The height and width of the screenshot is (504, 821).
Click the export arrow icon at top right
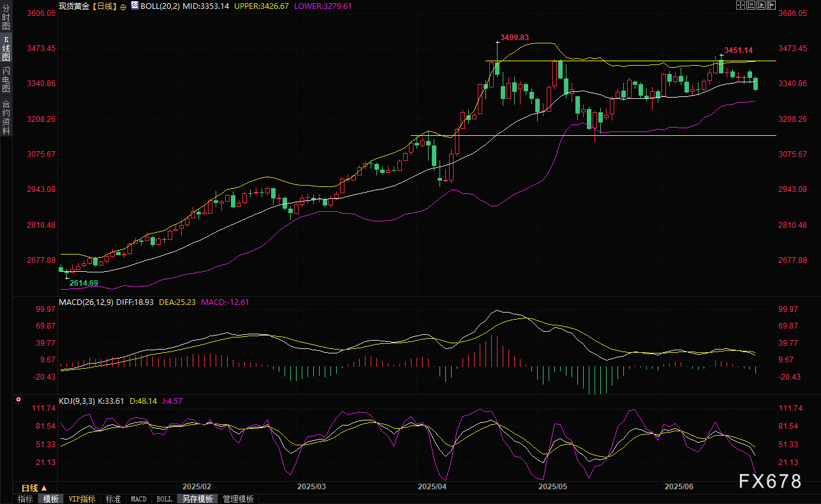(x=771, y=5)
